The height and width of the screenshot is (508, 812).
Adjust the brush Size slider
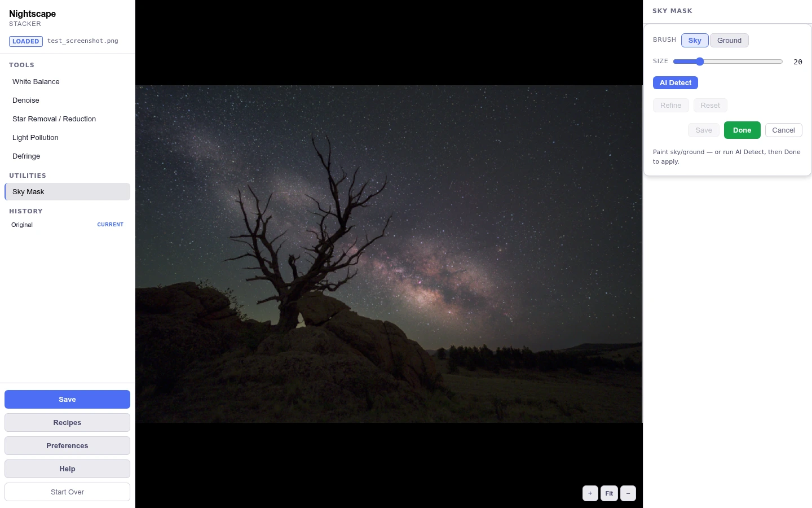pyautogui.click(x=727, y=62)
